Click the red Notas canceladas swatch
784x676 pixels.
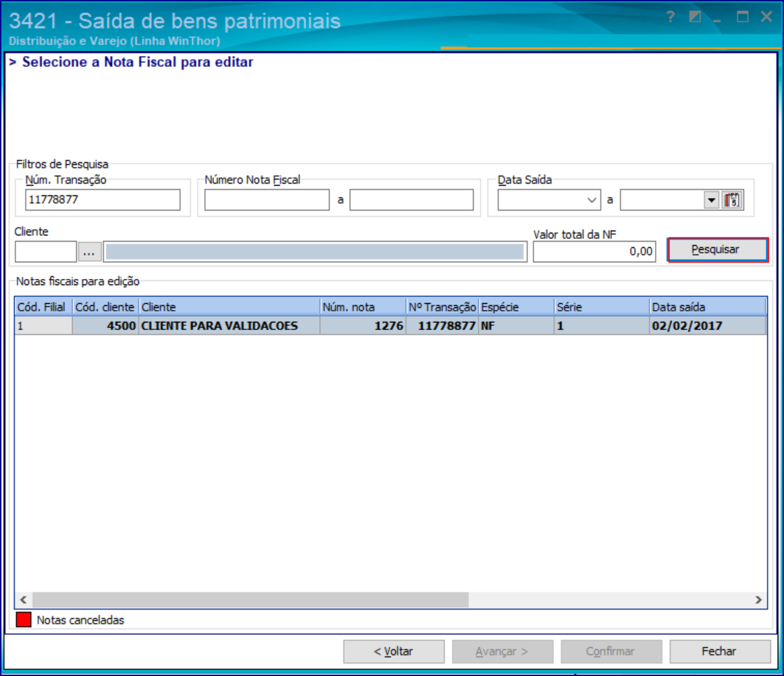click(23, 619)
